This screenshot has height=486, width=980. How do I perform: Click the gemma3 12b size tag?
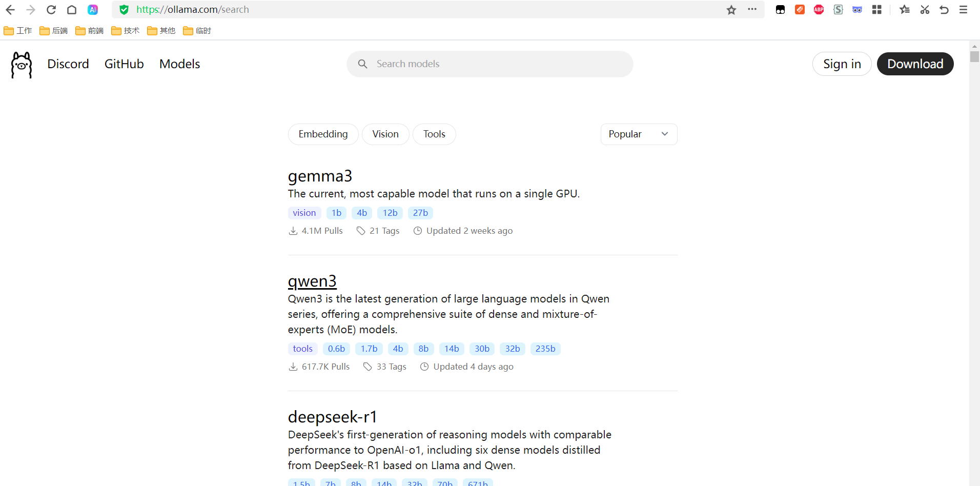pos(390,213)
